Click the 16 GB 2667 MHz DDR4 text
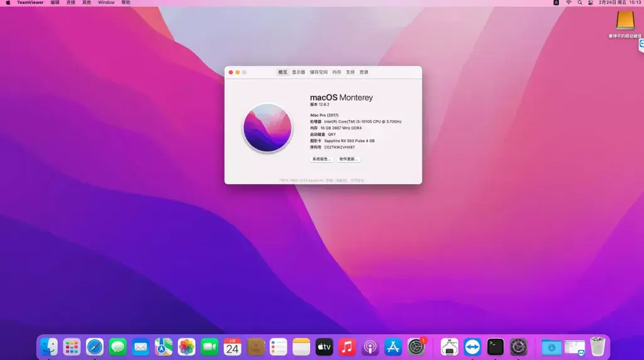Image resolution: width=644 pixels, height=360 pixels. (x=341, y=128)
